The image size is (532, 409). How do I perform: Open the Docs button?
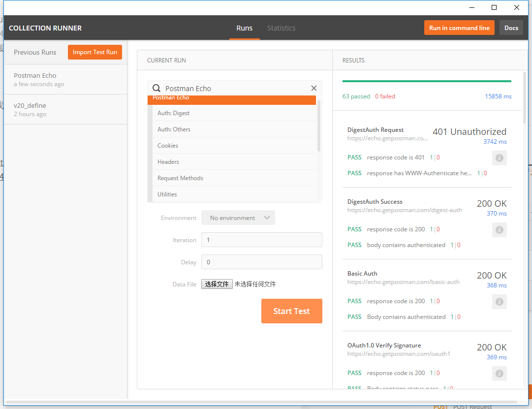pyautogui.click(x=511, y=28)
